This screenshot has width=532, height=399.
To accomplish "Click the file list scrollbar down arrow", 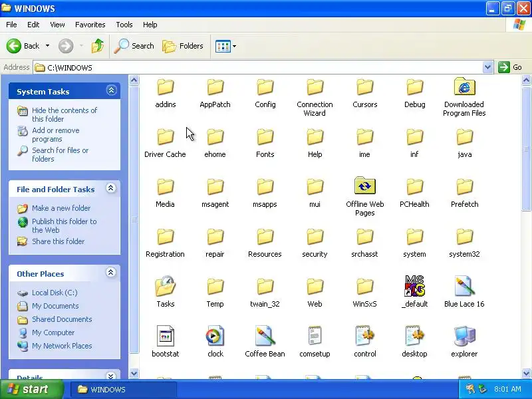I will pos(526,373).
